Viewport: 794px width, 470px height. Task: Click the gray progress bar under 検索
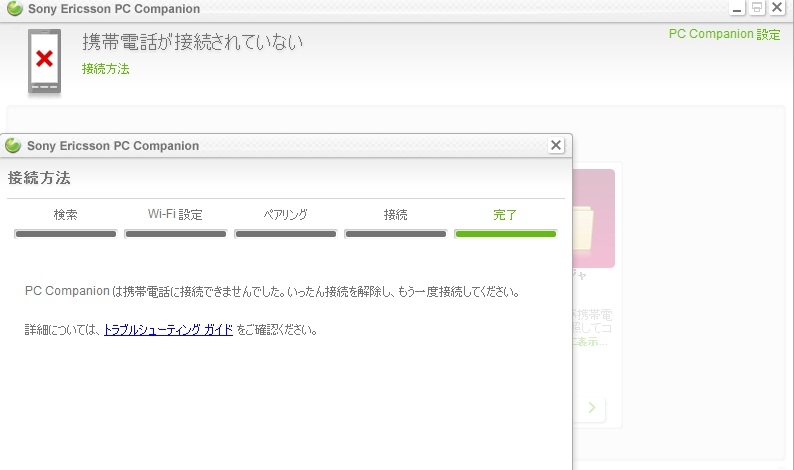tap(65, 233)
